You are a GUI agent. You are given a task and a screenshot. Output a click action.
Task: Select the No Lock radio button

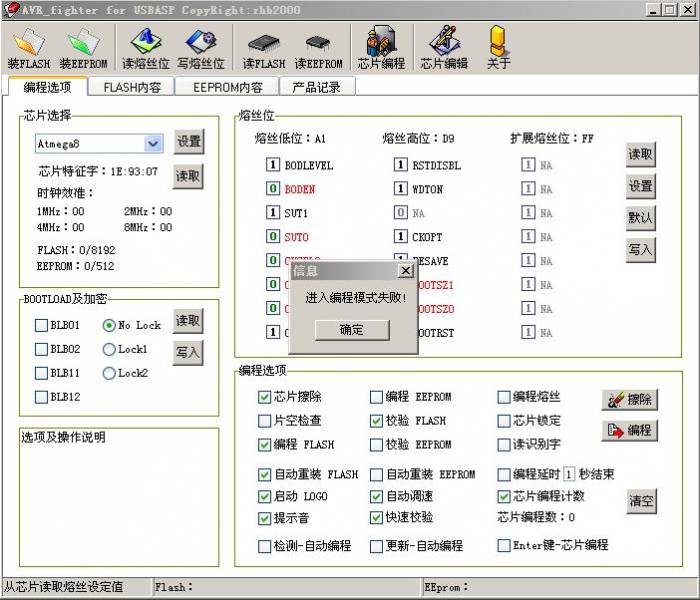coord(109,325)
